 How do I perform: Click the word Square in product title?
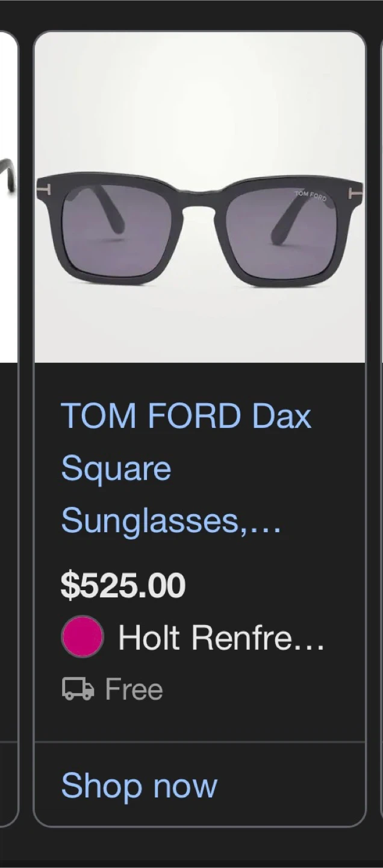[116, 468]
